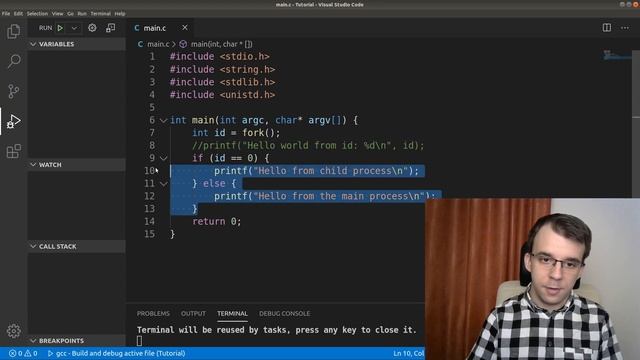The width and height of the screenshot is (640, 360).
Task: Open the Explorer view in activity bar
Action: [13, 31]
